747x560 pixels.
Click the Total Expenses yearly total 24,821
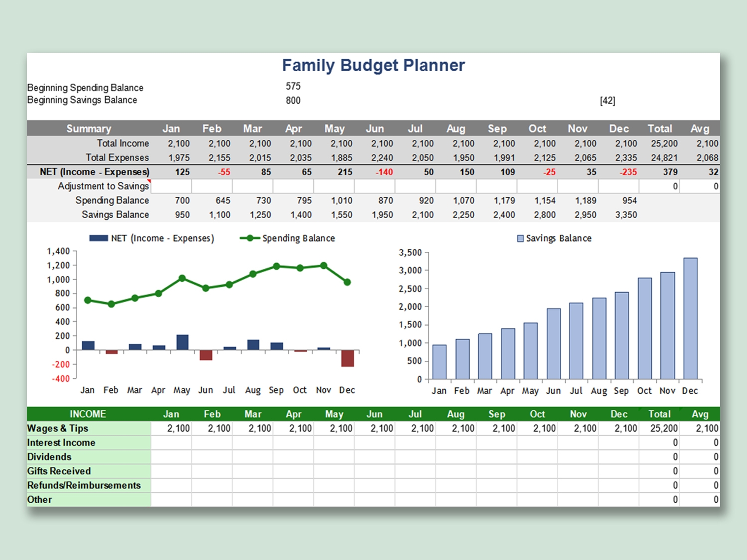coord(664,158)
